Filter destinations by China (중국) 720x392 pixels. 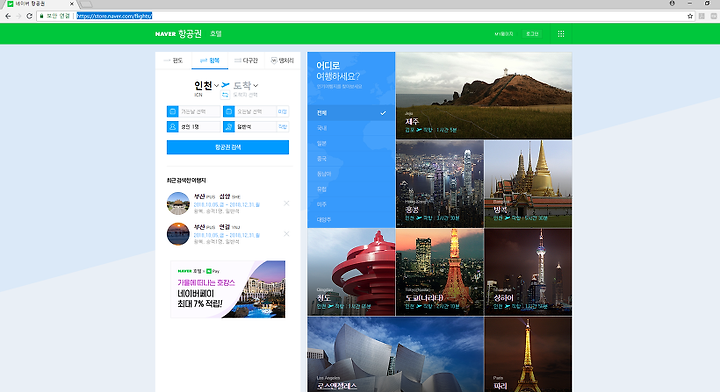point(351,158)
